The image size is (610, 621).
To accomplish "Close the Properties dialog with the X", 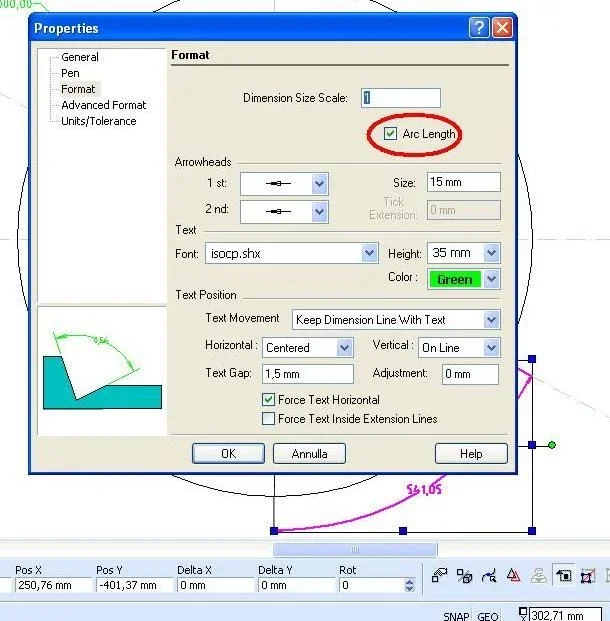I will coord(502,28).
